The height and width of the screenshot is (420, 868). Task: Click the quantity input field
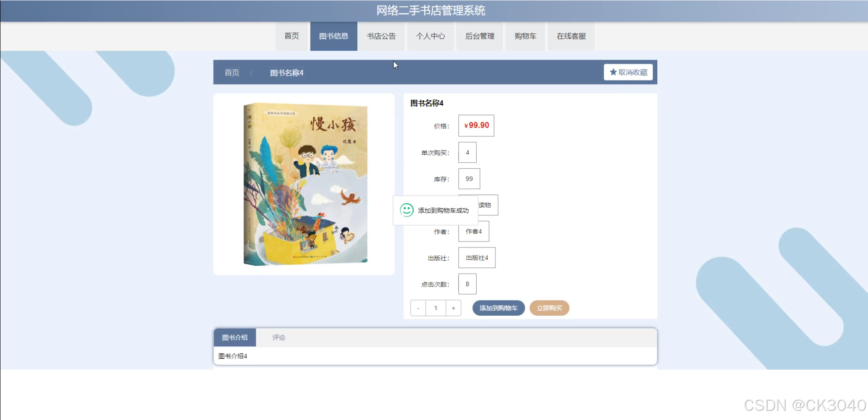point(436,308)
